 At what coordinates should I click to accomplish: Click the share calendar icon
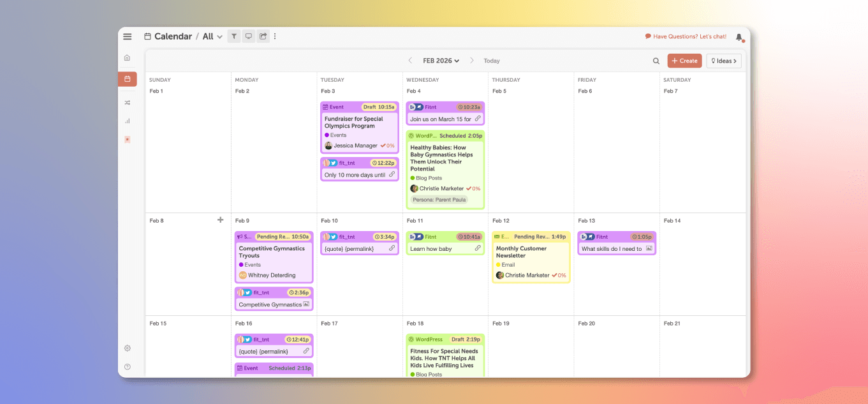(x=263, y=36)
